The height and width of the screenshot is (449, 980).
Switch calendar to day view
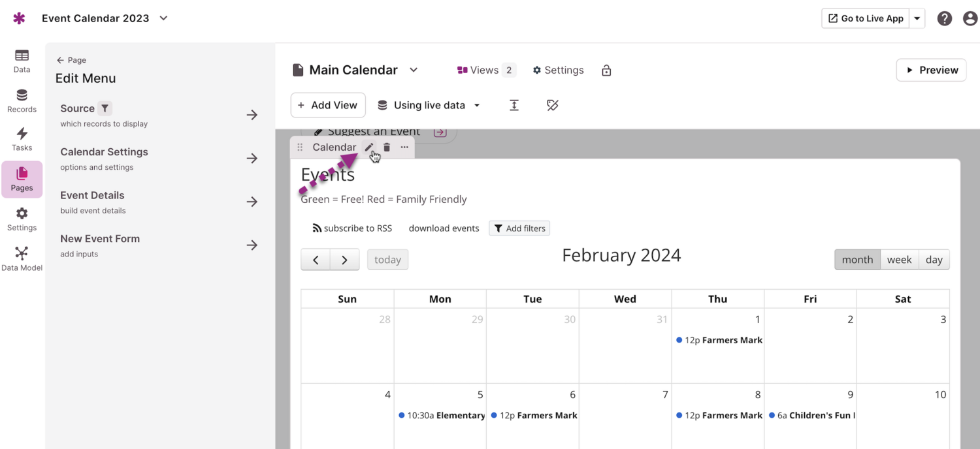click(934, 259)
